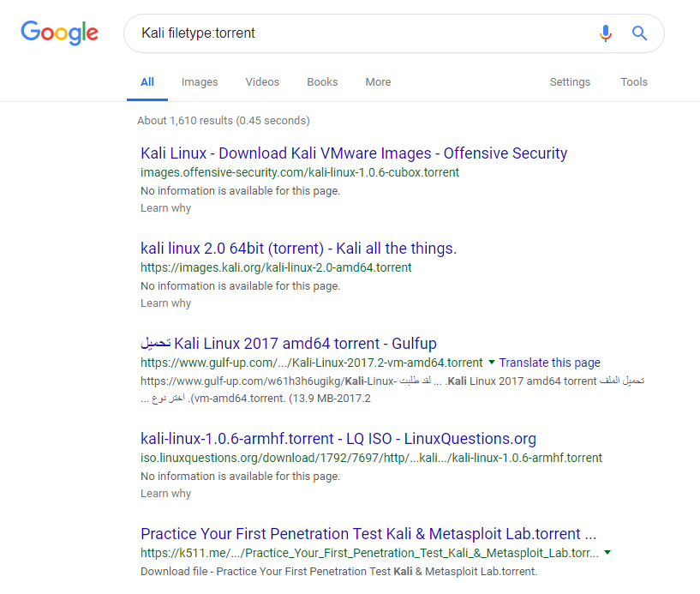Click the images.offensive-security.com cubox.torrent URL

point(300,172)
